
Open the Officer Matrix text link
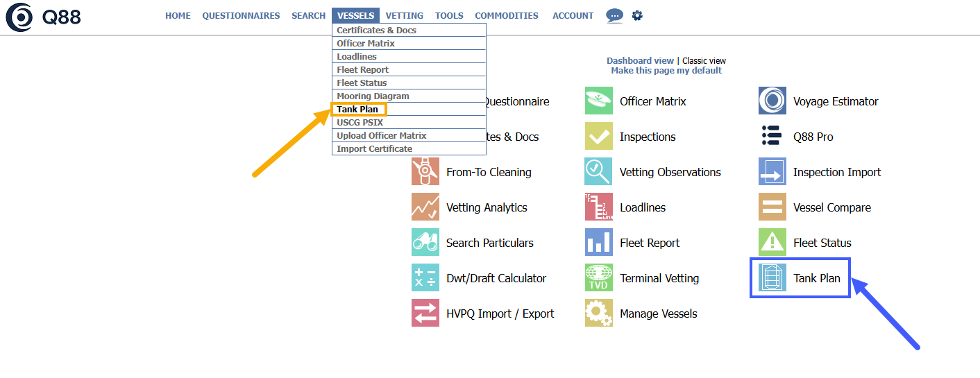click(653, 101)
